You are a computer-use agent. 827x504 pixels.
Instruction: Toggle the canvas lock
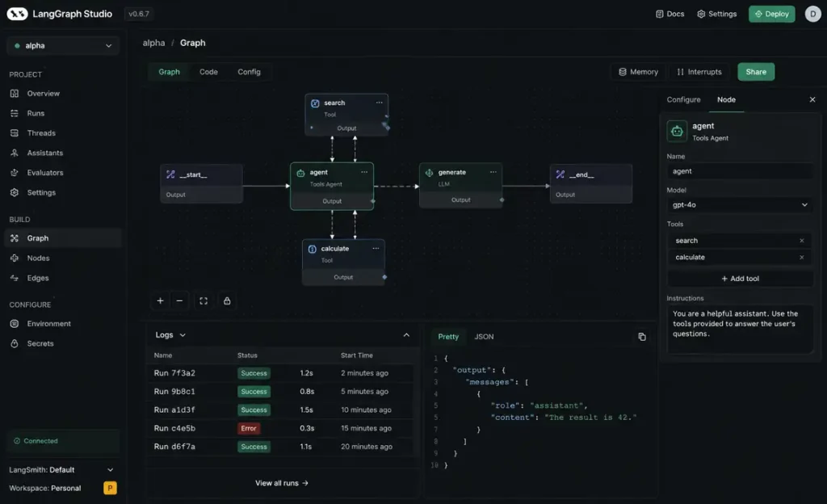tap(227, 301)
